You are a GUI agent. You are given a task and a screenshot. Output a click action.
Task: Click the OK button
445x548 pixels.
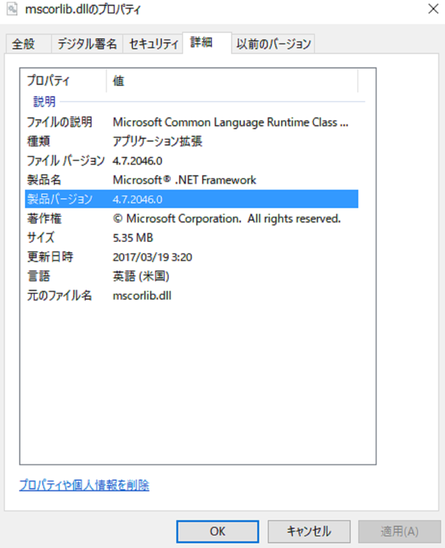(217, 532)
